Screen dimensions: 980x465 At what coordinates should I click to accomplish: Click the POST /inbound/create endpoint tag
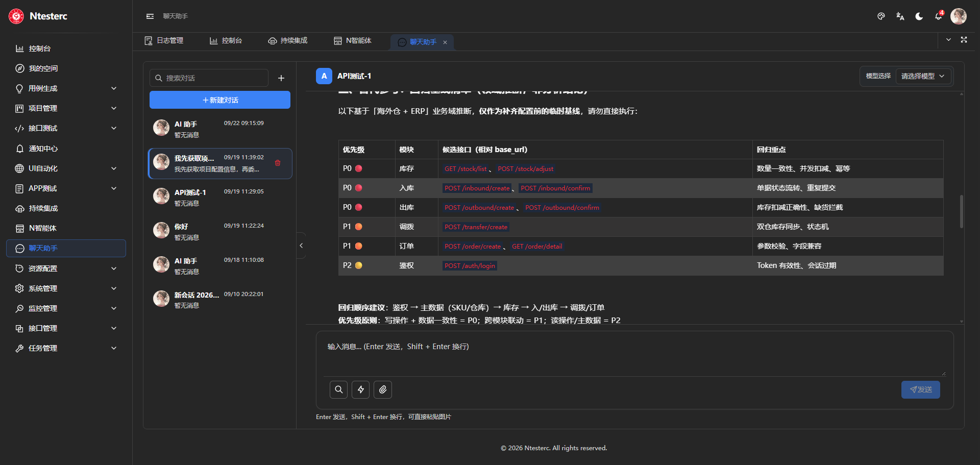tap(477, 188)
